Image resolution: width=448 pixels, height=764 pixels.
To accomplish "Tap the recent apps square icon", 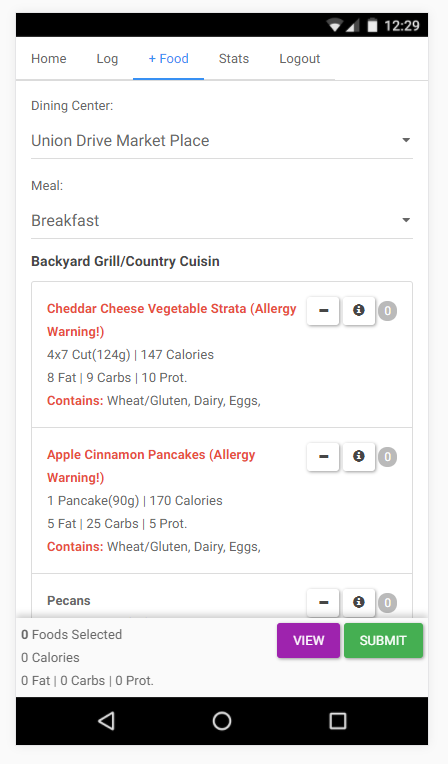I will [338, 721].
